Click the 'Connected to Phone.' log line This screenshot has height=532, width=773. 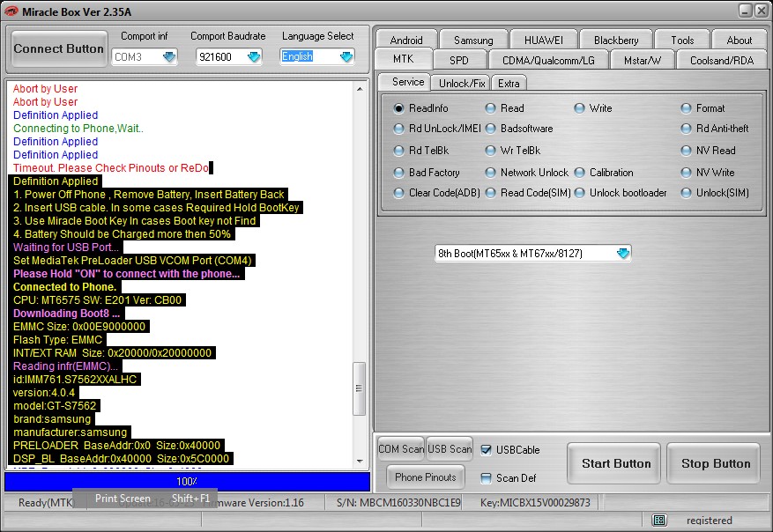[64, 286]
